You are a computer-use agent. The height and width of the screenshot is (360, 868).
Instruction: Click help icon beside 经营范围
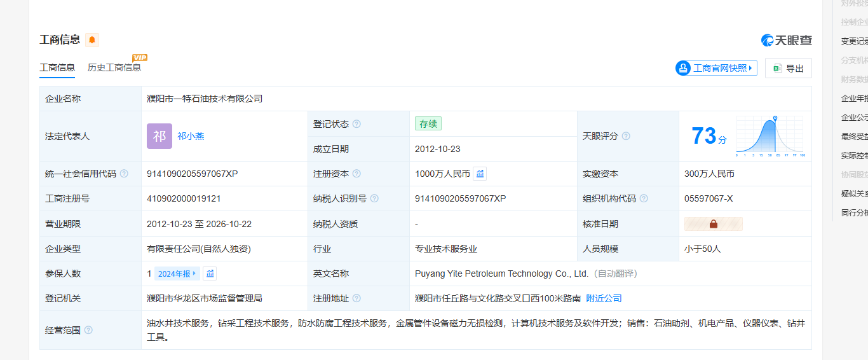click(88, 330)
